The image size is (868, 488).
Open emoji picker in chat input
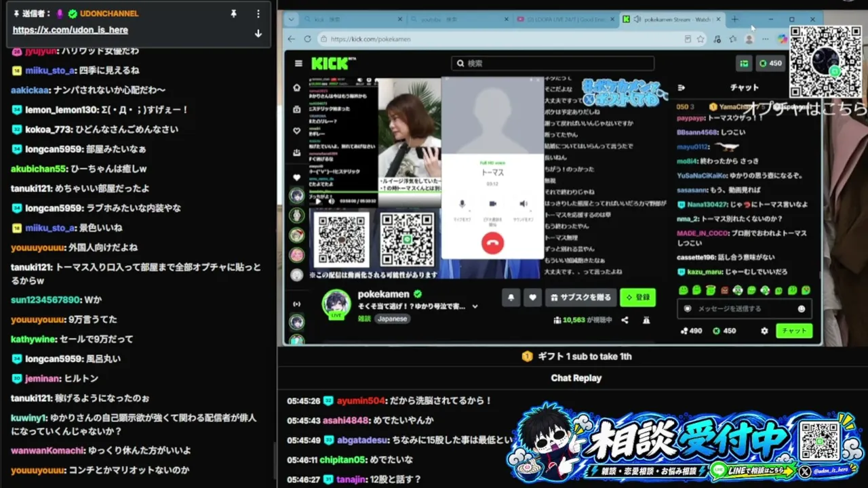pos(802,308)
